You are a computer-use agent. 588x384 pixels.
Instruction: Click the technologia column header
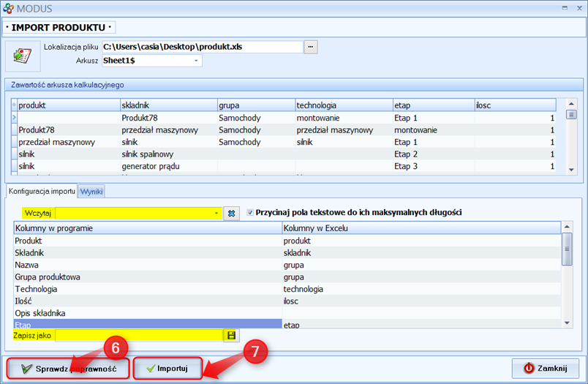pyautogui.click(x=342, y=105)
